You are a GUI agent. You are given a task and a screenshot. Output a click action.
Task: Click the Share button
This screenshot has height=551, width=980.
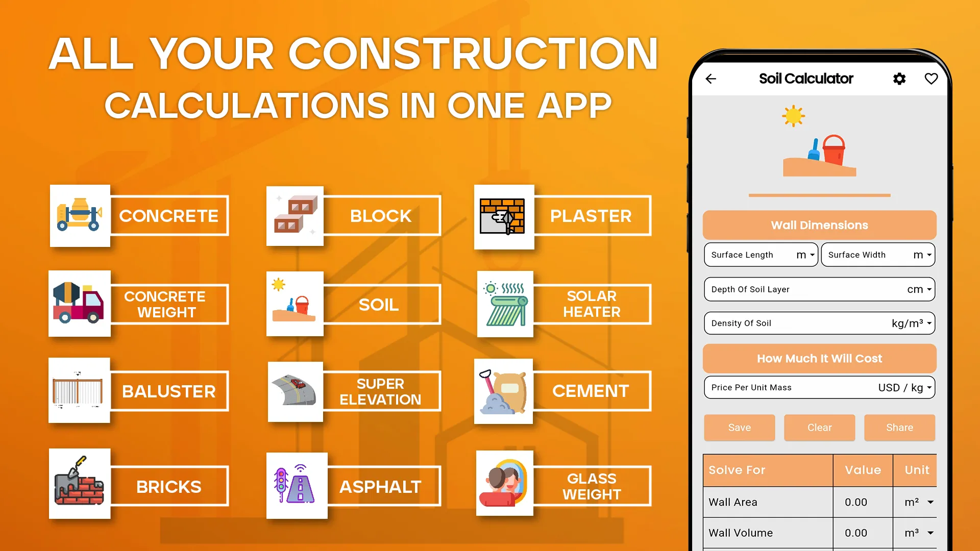(898, 427)
